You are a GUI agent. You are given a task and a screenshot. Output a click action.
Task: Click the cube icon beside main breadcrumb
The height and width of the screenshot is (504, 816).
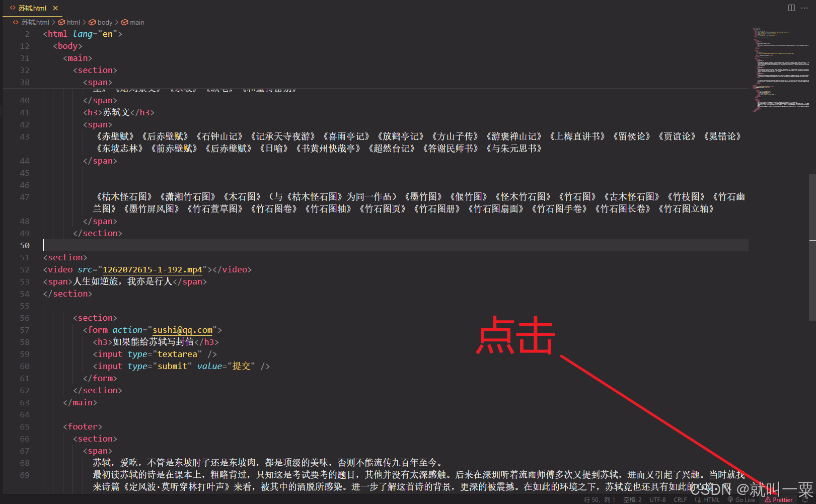pos(124,22)
